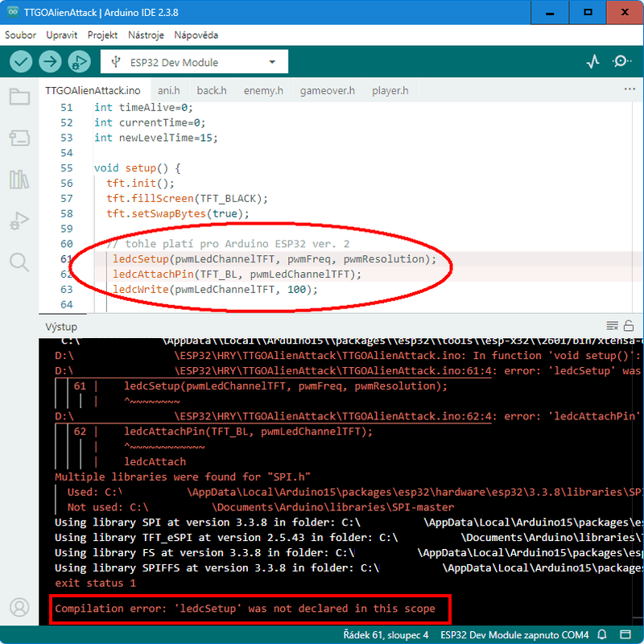Image resolution: width=644 pixels, height=644 pixels.
Task: Click the 'Řádek 61, sloupec 4' status entry
Action: [386, 635]
